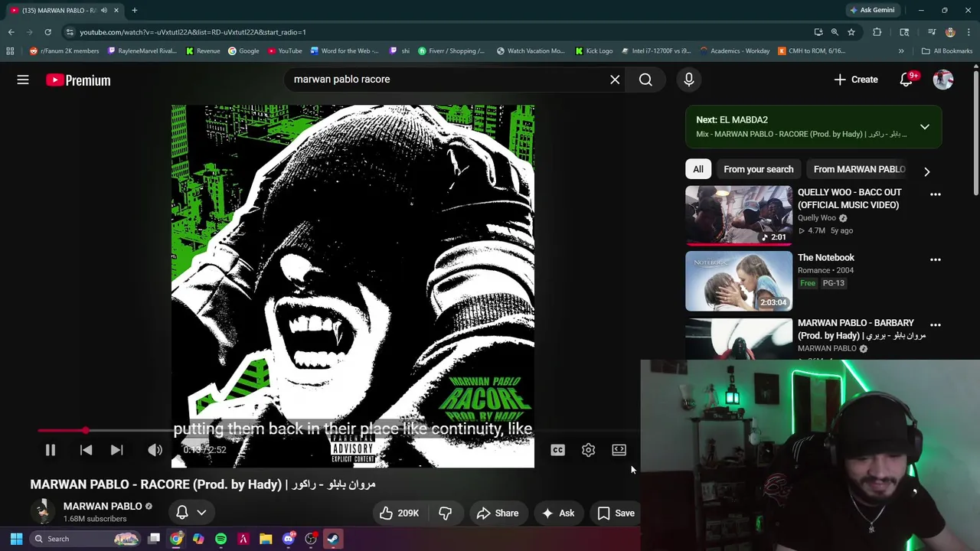Screen dimensions: 980x551
Task: Run search with the magnifier button
Action: 645,80
